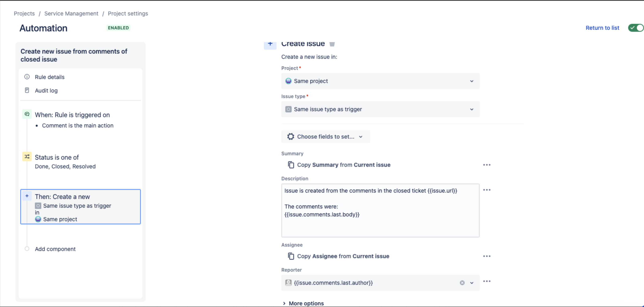
Task: Click the Rule details info icon
Action: click(x=27, y=77)
